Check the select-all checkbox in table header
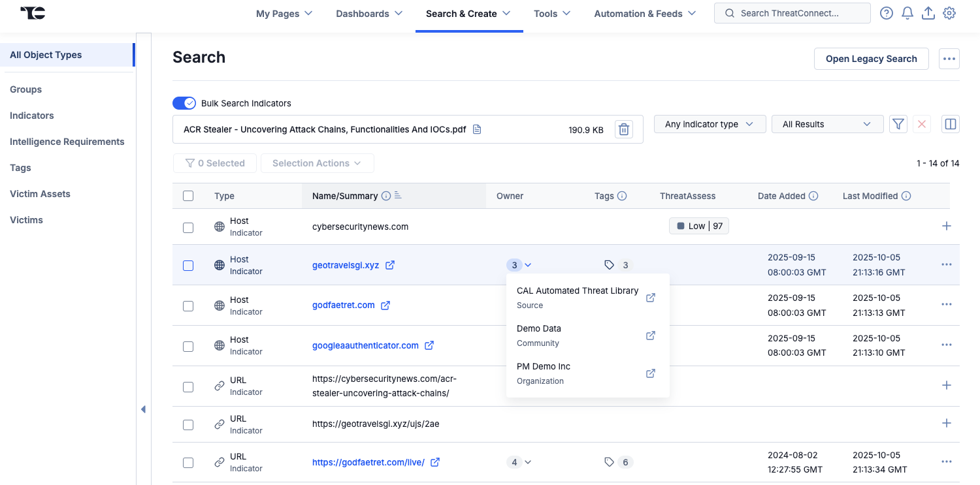 click(x=188, y=195)
